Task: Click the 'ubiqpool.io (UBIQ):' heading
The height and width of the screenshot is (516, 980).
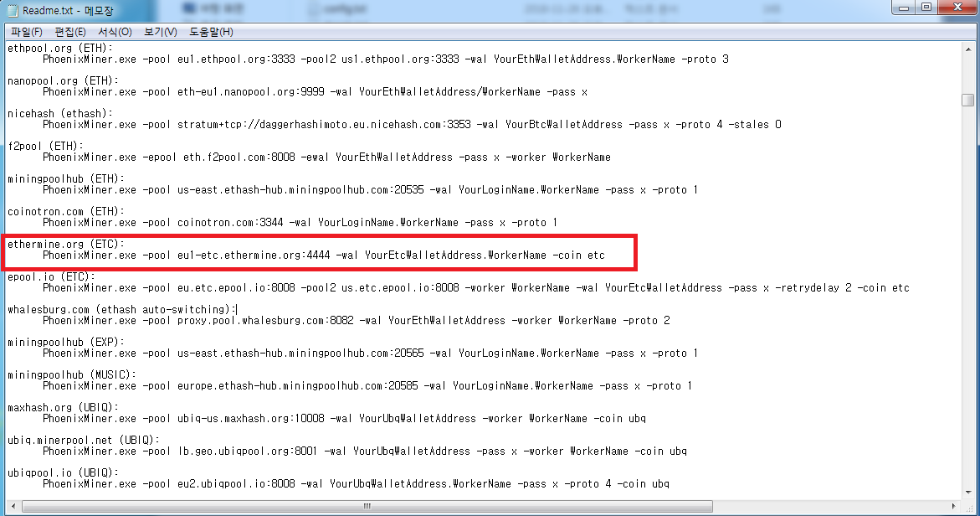Action: pyautogui.click(x=63, y=472)
